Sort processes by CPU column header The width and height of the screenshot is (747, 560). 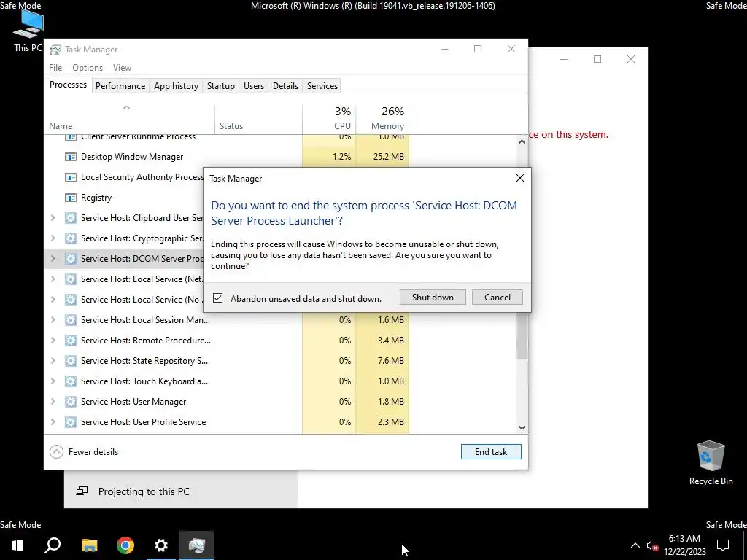(329, 117)
